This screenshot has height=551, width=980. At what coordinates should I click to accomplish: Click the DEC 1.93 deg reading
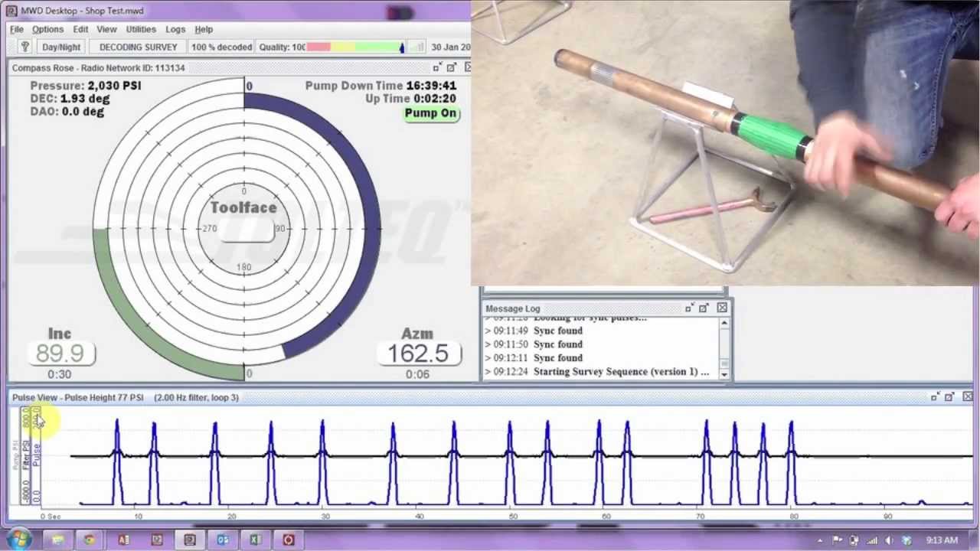click(69, 99)
